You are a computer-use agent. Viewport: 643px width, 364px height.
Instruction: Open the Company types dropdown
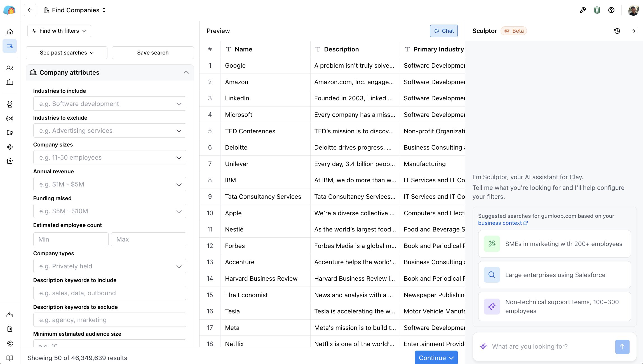(110, 266)
